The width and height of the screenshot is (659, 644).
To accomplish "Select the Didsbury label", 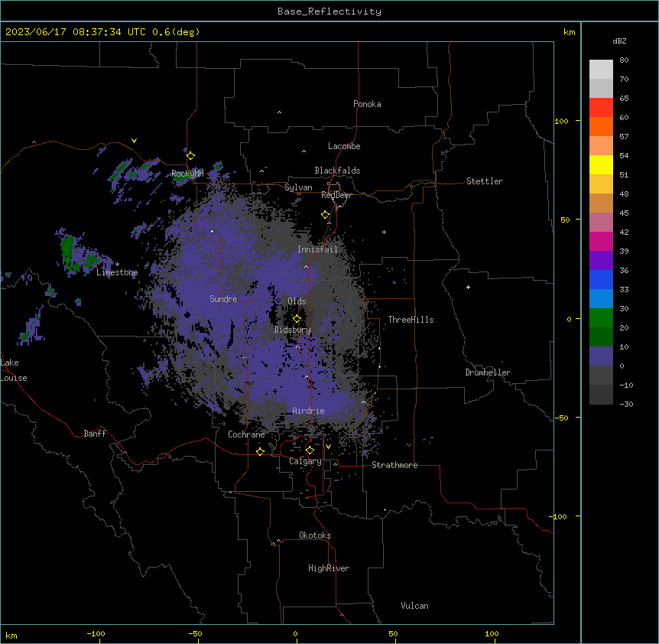I will coord(293,330).
